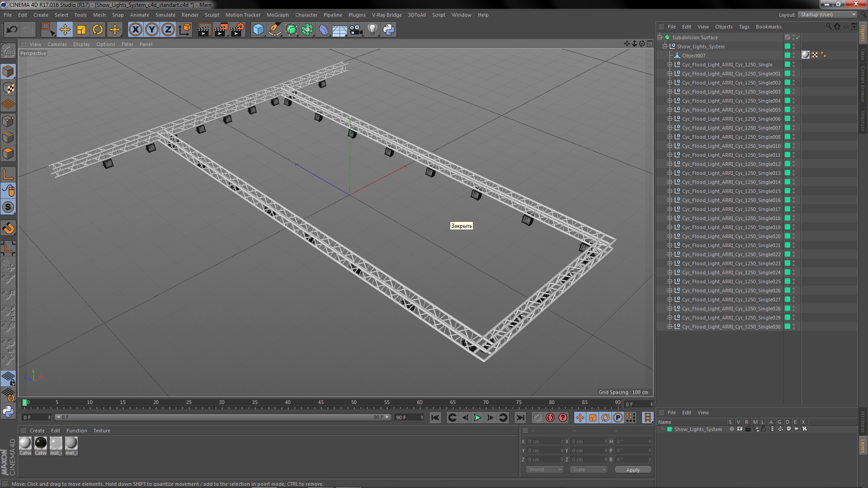Image resolution: width=868 pixels, height=488 pixels.
Task: Click the coordinate system icon
Action: coord(184,30)
